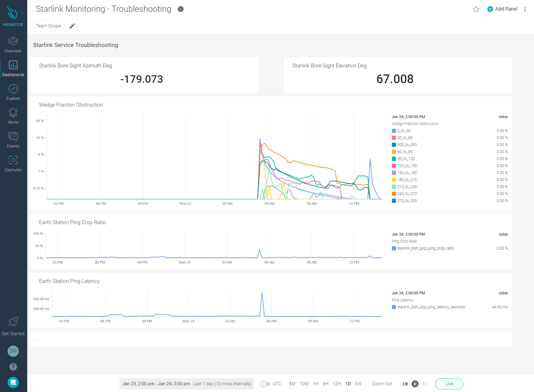This screenshot has height=392, width=534.
Task: Step forward to the next time window
Action: pos(425,384)
